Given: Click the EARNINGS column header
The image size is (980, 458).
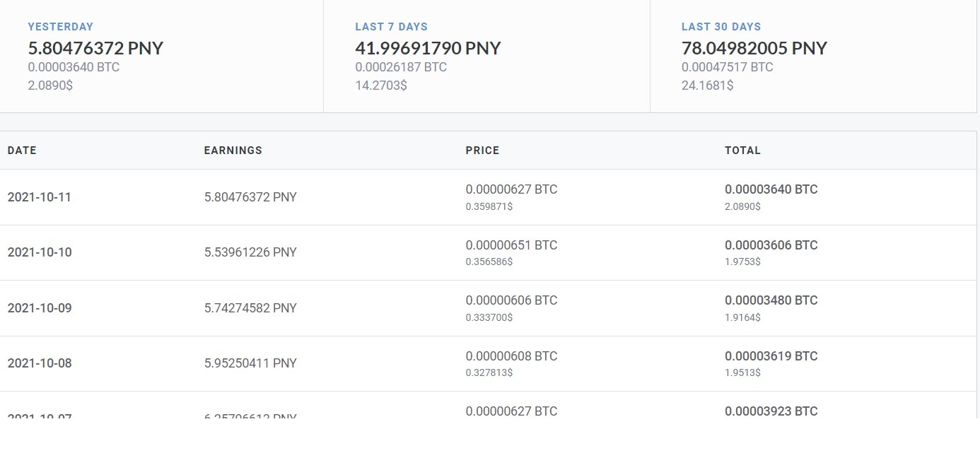Looking at the screenshot, I should pos(233,151).
